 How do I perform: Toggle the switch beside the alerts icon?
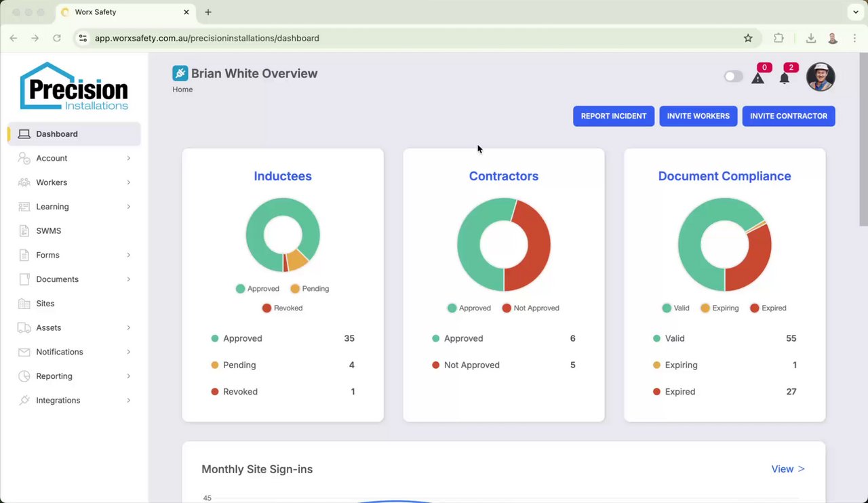733,77
